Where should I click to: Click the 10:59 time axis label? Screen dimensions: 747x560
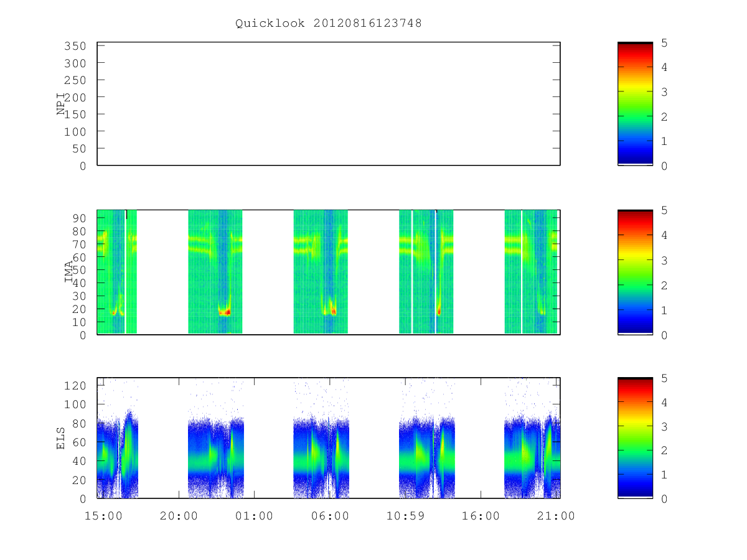405,516
